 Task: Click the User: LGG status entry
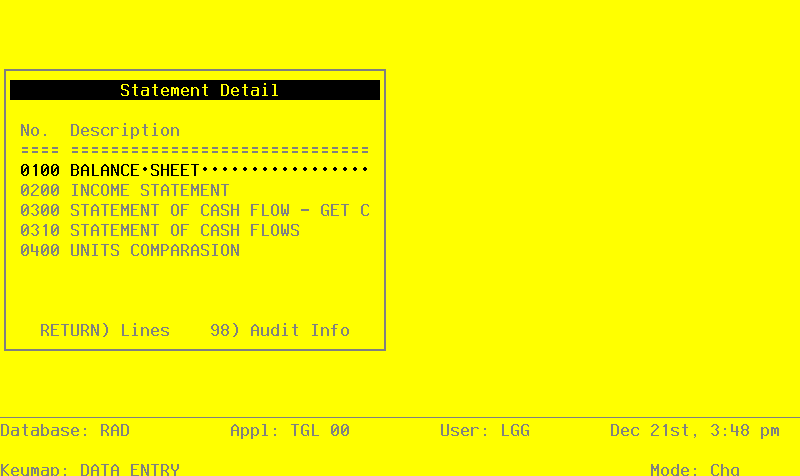pyautogui.click(x=485, y=430)
